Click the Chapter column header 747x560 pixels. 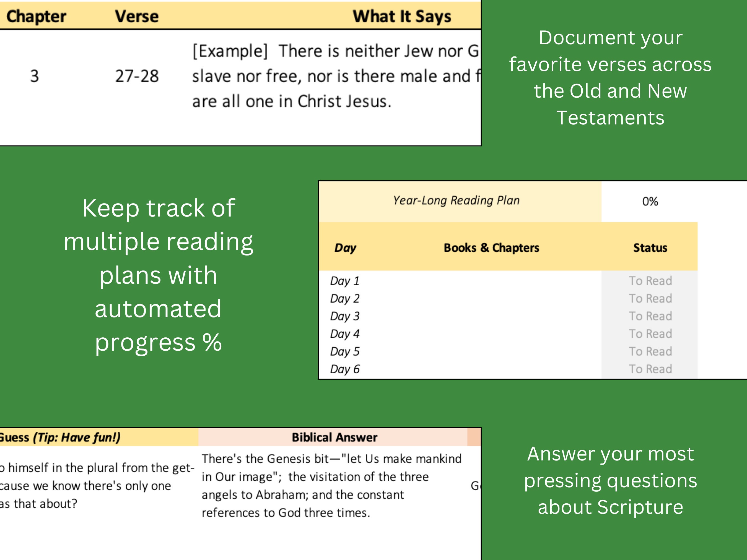[x=37, y=15]
